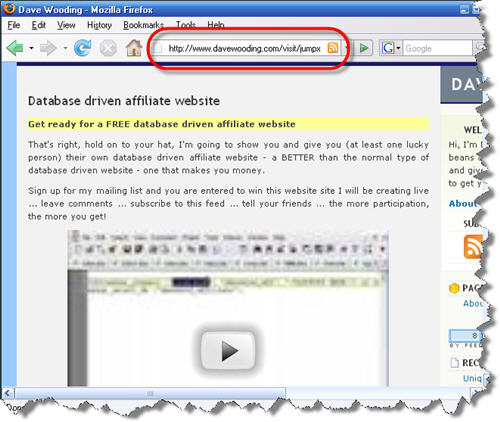Image resolution: width=500 pixels, height=422 pixels.
Task: Open the address bar URL history dropdown arrow
Action: click(x=346, y=48)
